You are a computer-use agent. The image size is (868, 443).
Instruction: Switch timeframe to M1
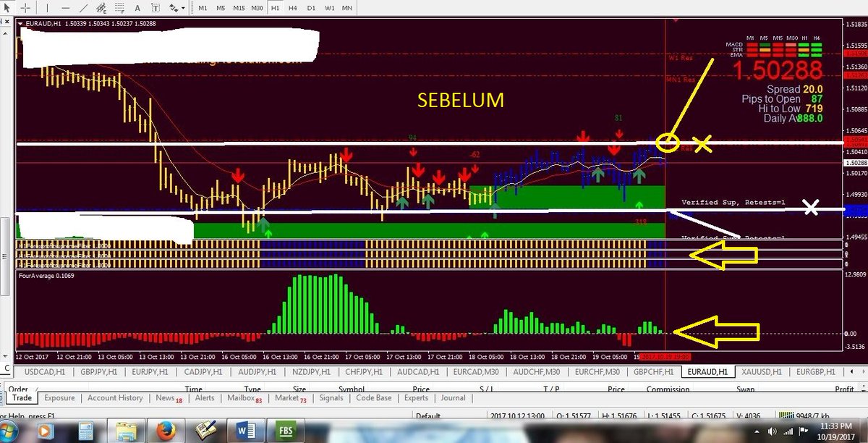pos(203,8)
